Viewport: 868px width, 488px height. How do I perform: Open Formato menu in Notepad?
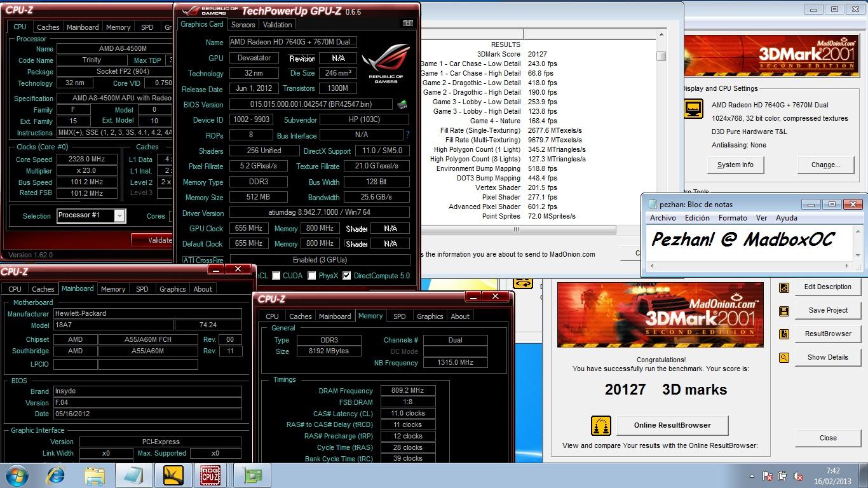tap(733, 218)
